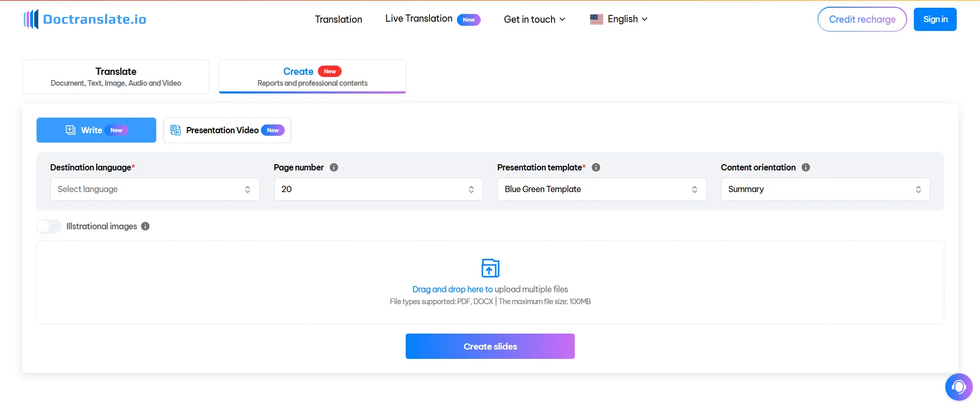Click the chevron arrows in Presentation template field
Image resolution: width=980 pixels, height=410 pixels.
point(695,190)
